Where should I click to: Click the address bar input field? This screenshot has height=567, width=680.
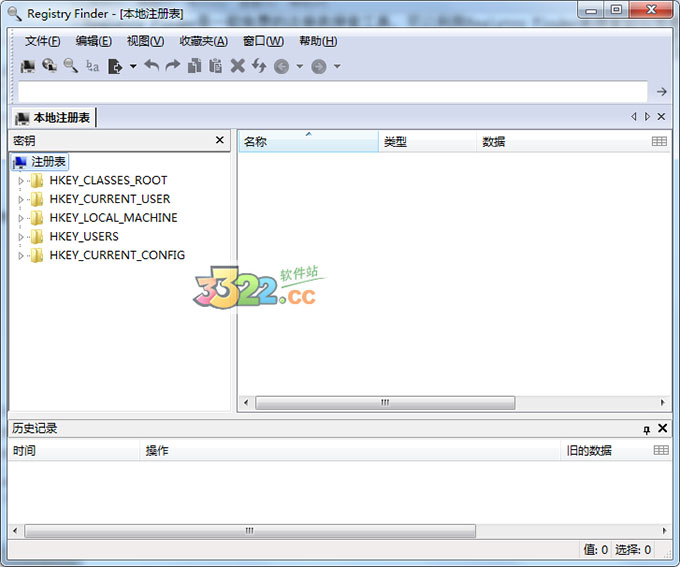click(333, 92)
